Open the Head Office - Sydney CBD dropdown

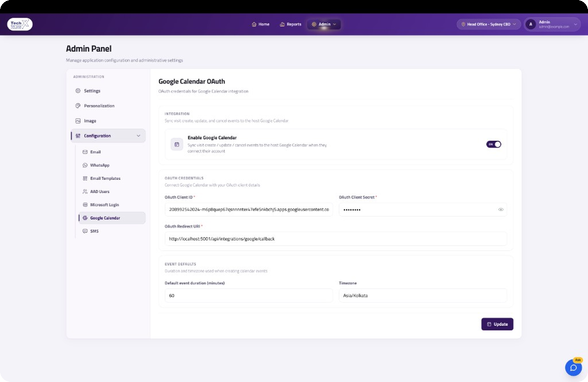tap(489, 24)
